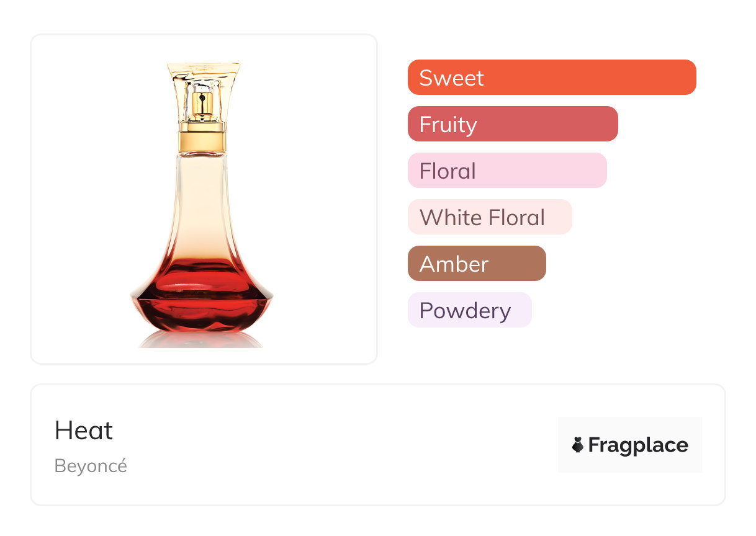Image resolution: width=756 pixels, height=536 pixels.
Task: Select the red Fruity accord bar
Action: pyautogui.click(x=513, y=124)
